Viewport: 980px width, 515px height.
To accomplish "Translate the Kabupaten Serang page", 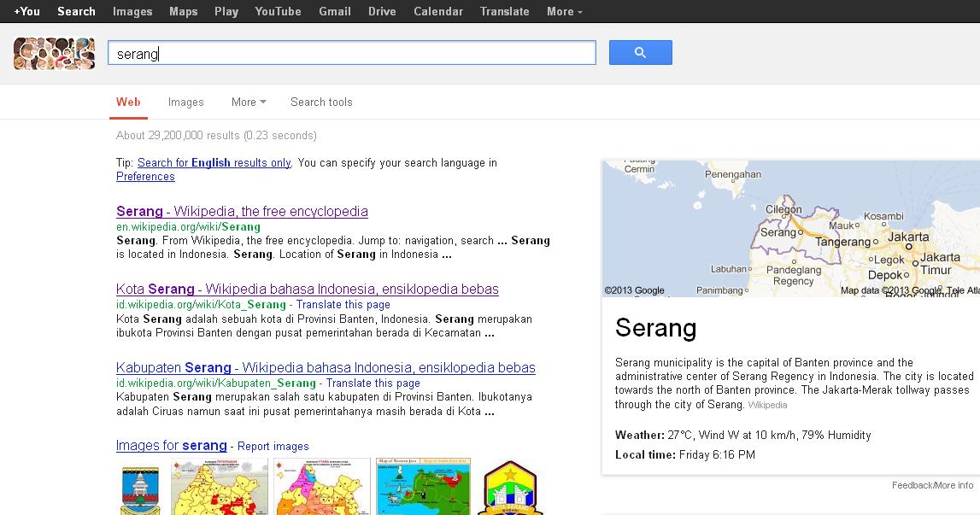I will coord(373,383).
